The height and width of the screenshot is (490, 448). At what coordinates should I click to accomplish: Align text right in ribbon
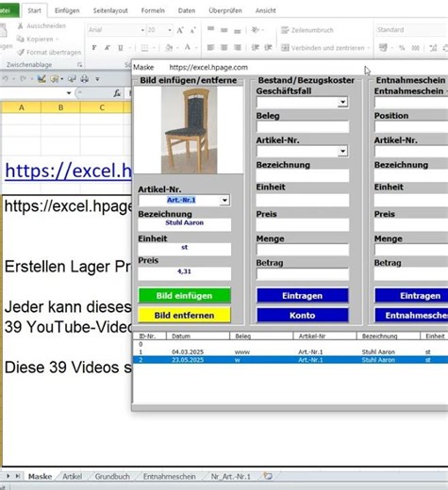238,47
